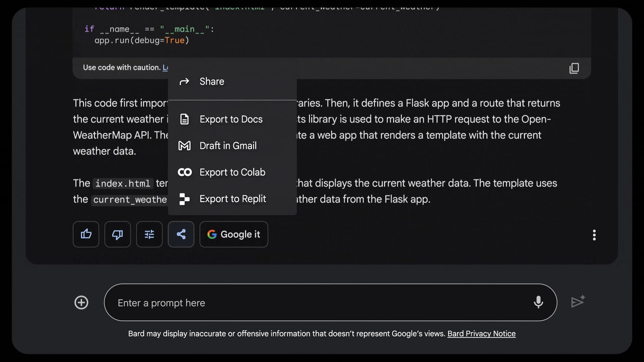Image resolution: width=644 pixels, height=362 pixels.
Task: Give the response a thumbs up
Action: coord(86,234)
